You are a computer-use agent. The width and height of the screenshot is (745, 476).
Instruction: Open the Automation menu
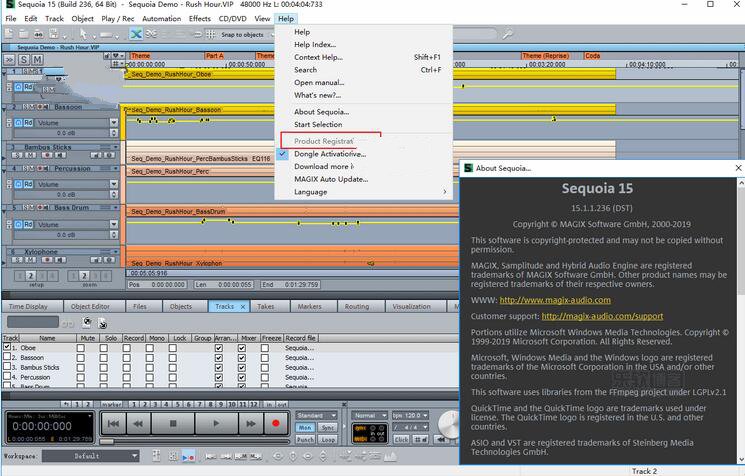point(162,19)
